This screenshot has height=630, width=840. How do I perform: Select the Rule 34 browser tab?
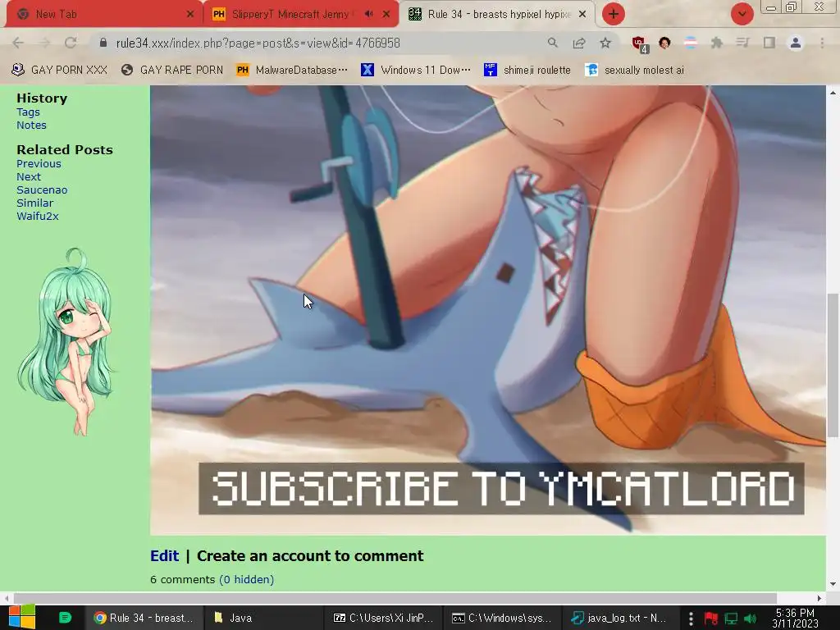(x=497, y=14)
